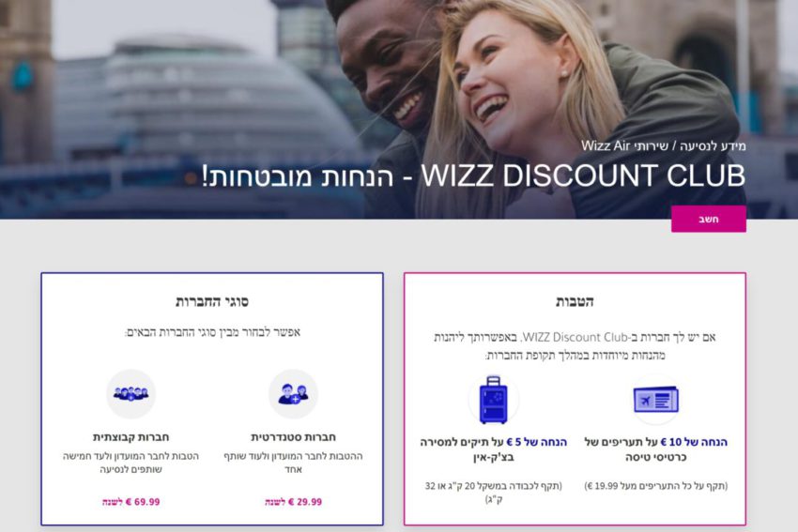The image size is (798, 532).
Task: Open the מידע לנסיעה breadcrumb link
Action: click(x=713, y=146)
